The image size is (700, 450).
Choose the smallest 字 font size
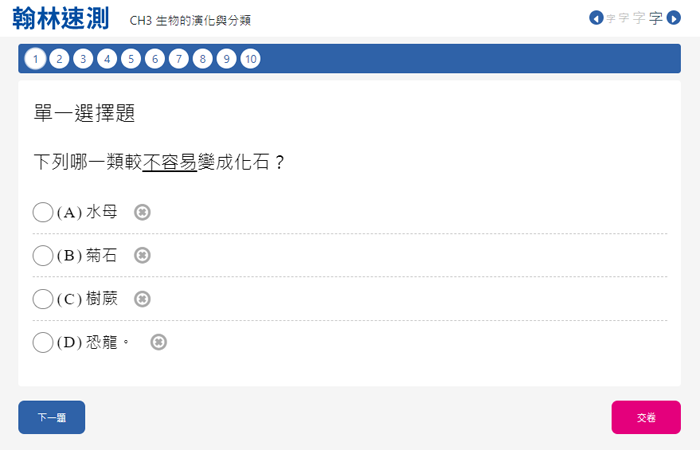tap(611, 18)
